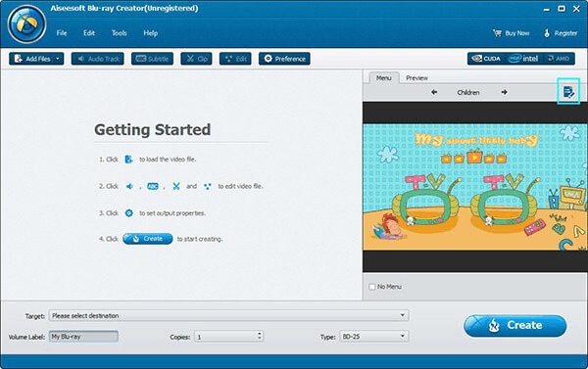Image resolution: width=588 pixels, height=369 pixels.
Task: Open the File menu
Action: pos(62,33)
